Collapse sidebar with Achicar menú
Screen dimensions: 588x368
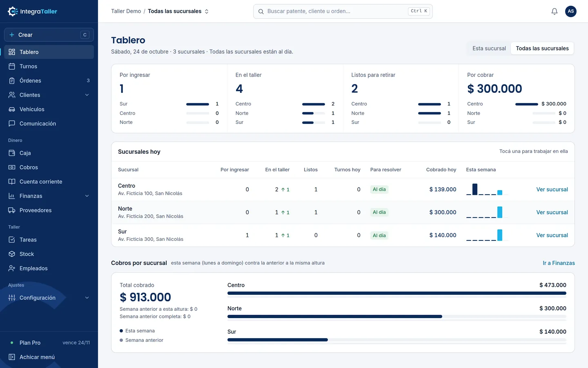(49, 357)
